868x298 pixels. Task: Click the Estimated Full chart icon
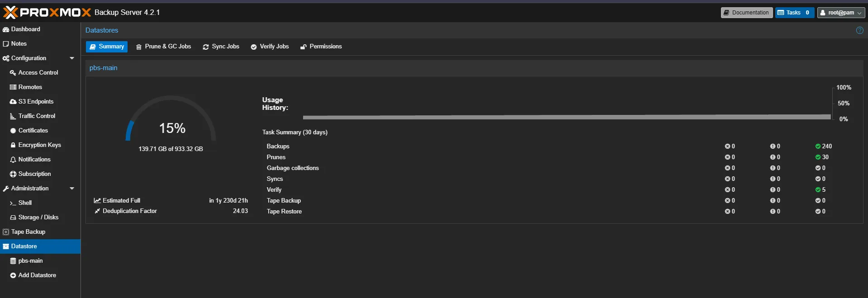pyautogui.click(x=97, y=200)
